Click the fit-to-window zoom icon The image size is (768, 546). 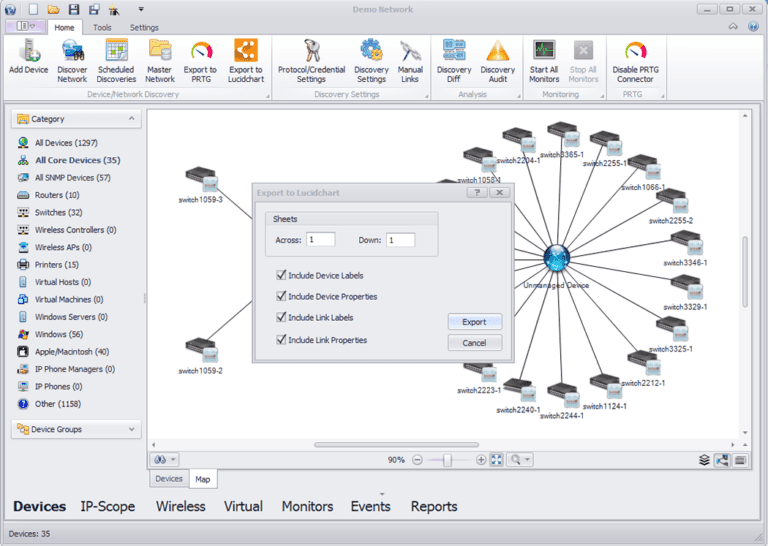(497, 460)
